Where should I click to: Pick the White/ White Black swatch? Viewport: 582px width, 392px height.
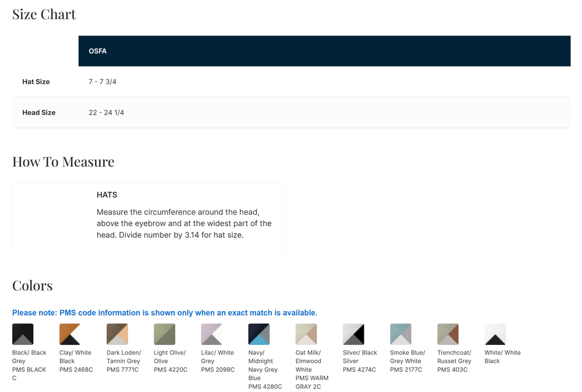coord(495,334)
